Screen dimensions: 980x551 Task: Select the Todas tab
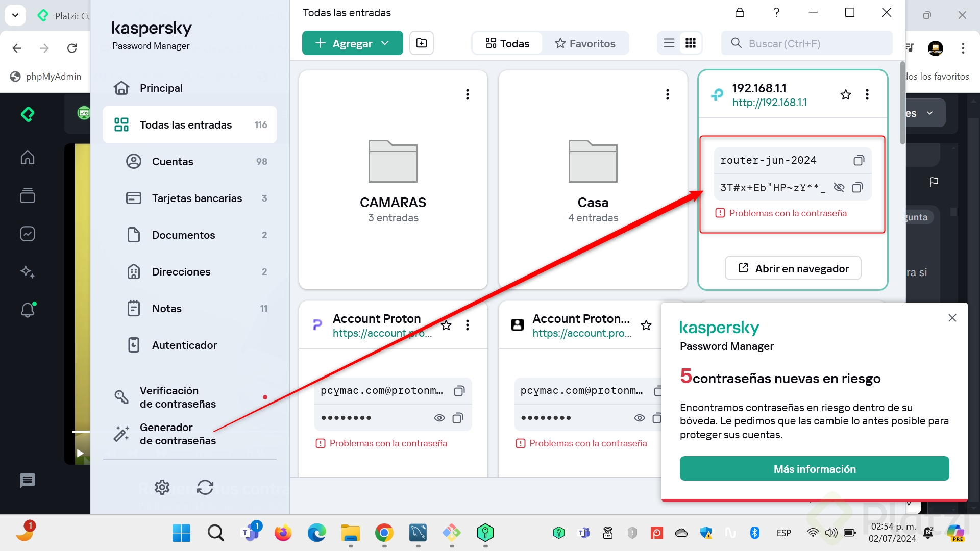tap(507, 43)
